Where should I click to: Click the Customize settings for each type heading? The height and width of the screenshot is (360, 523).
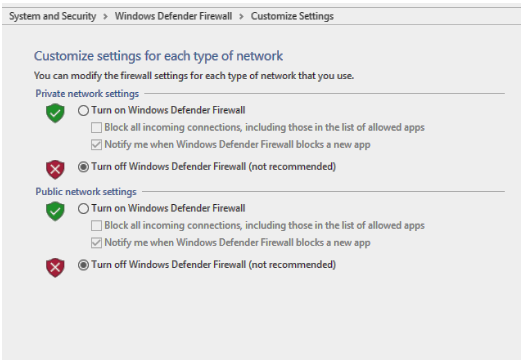pos(158,56)
